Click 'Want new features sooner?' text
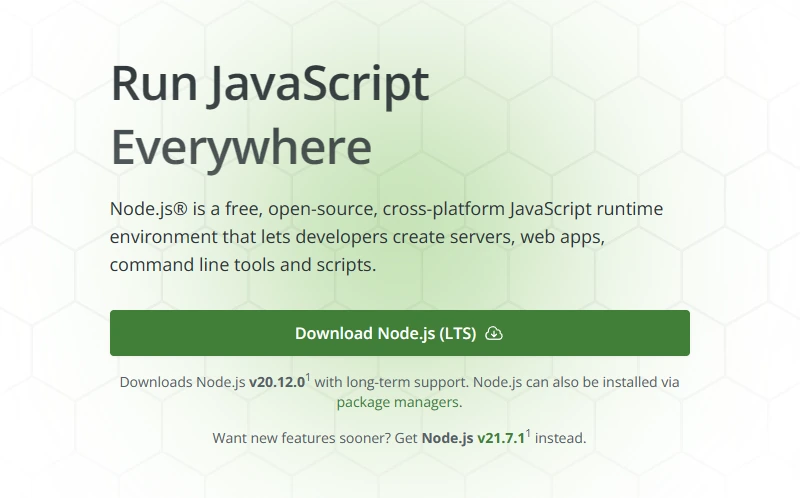Screen dimensions: 800x498 (302, 438)
